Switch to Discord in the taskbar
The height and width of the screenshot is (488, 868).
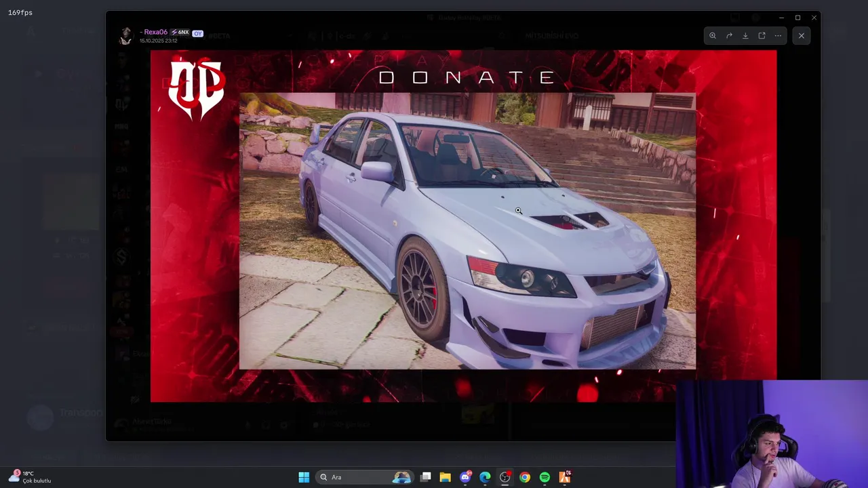[x=465, y=477]
